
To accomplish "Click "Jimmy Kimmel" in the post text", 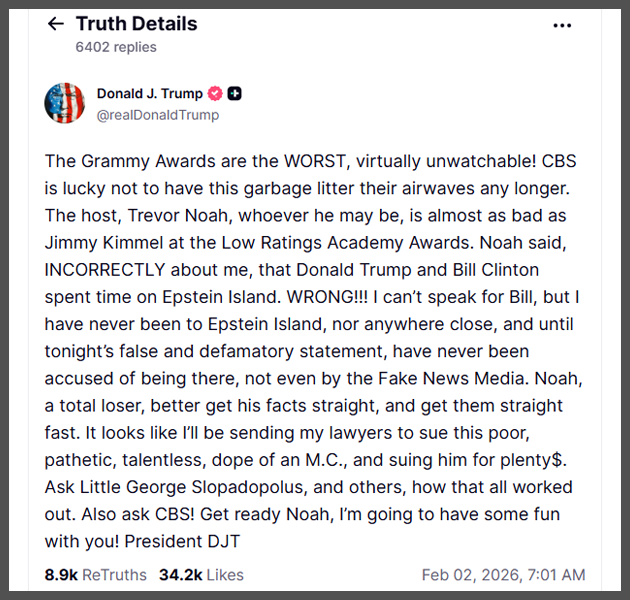I will tap(98, 243).
